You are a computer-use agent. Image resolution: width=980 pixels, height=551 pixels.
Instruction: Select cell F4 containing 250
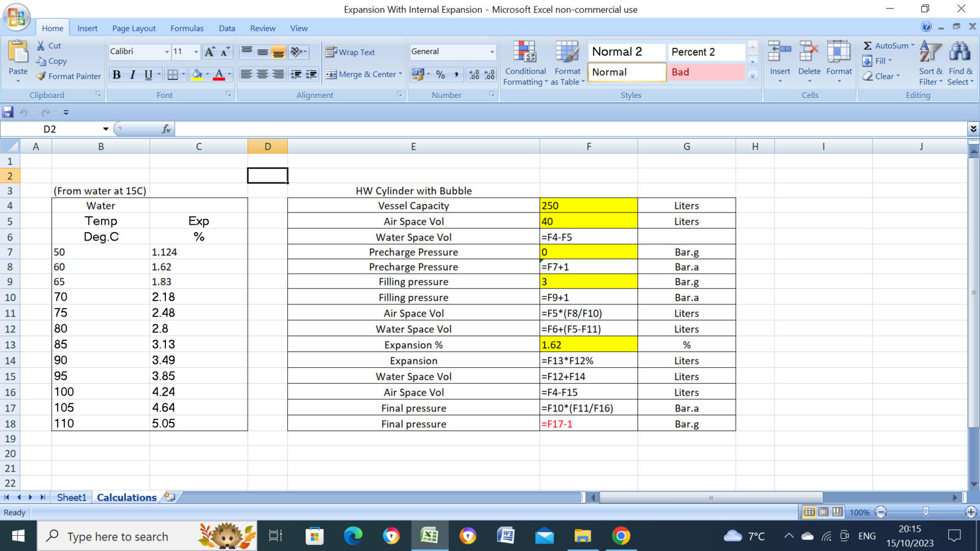(588, 206)
